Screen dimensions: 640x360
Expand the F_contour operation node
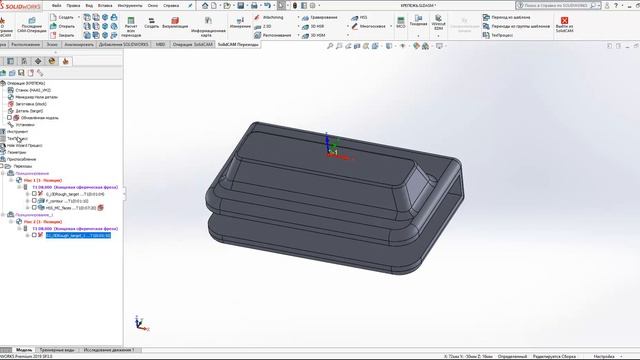tap(27, 201)
